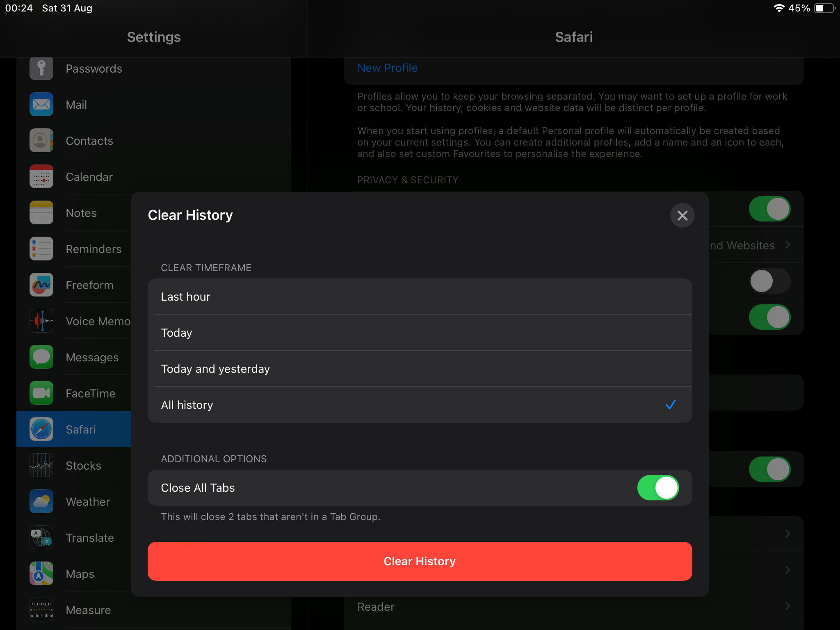This screenshot has width=840, height=630.
Task: Open the Voice Memos waveform icon
Action: point(41,321)
